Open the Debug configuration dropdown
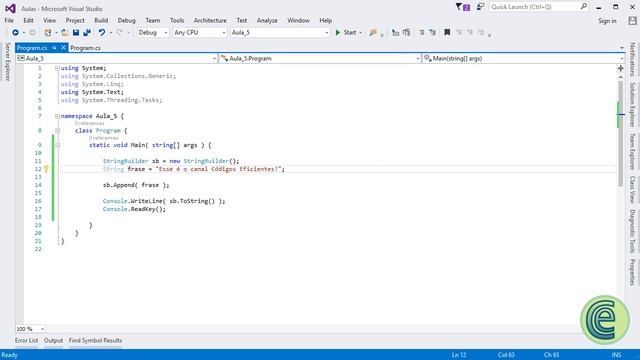640x360 pixels. 153,32
